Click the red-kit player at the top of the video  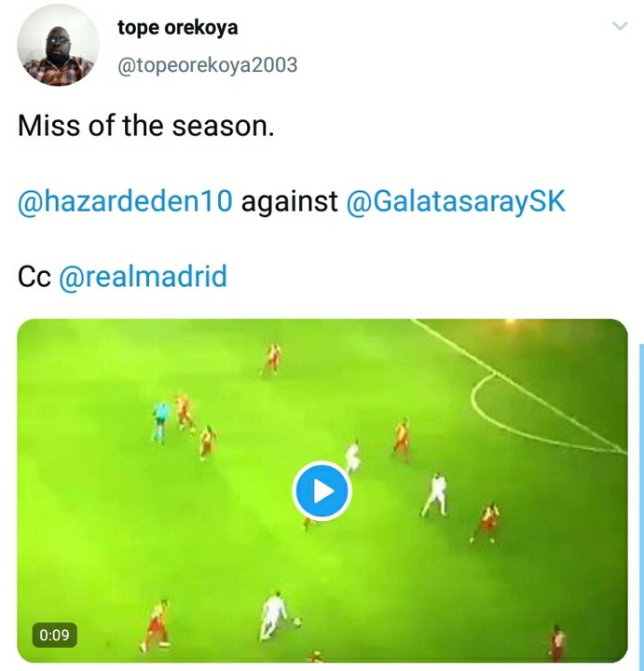[x=272, y=357]
